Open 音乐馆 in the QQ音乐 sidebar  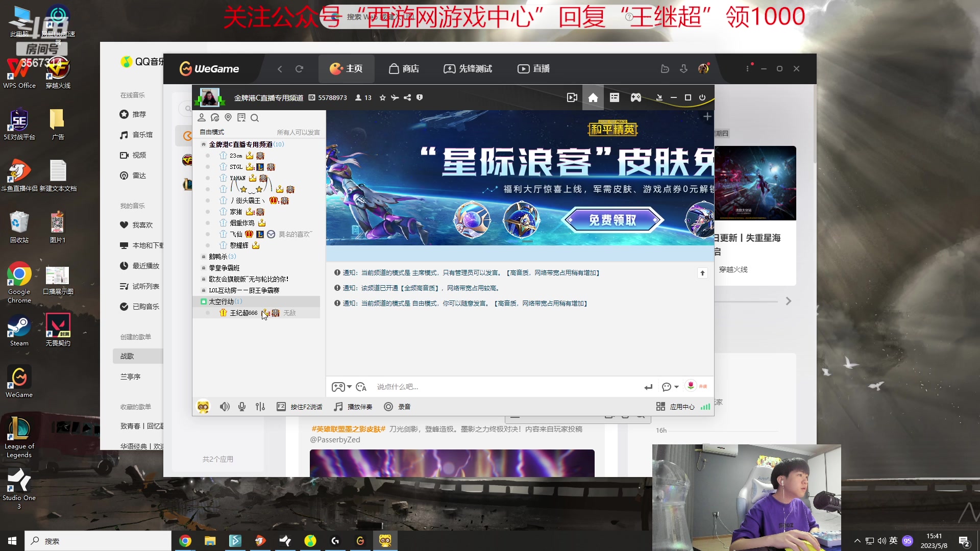136,135
